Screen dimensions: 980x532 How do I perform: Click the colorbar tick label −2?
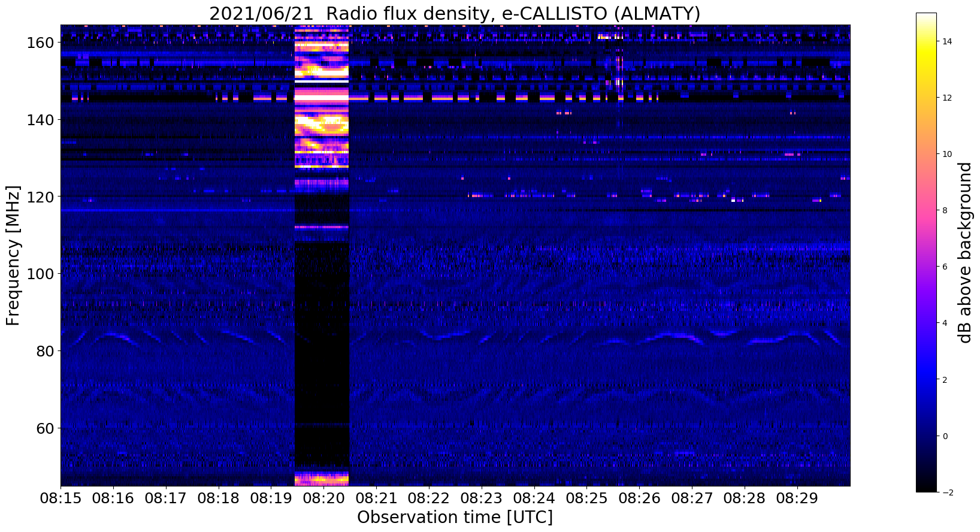click(x=946, y=492)
